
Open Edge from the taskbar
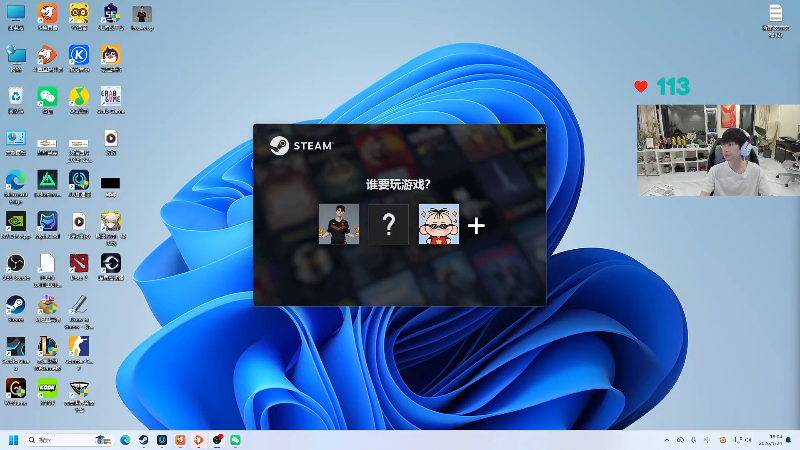(125, 440)
